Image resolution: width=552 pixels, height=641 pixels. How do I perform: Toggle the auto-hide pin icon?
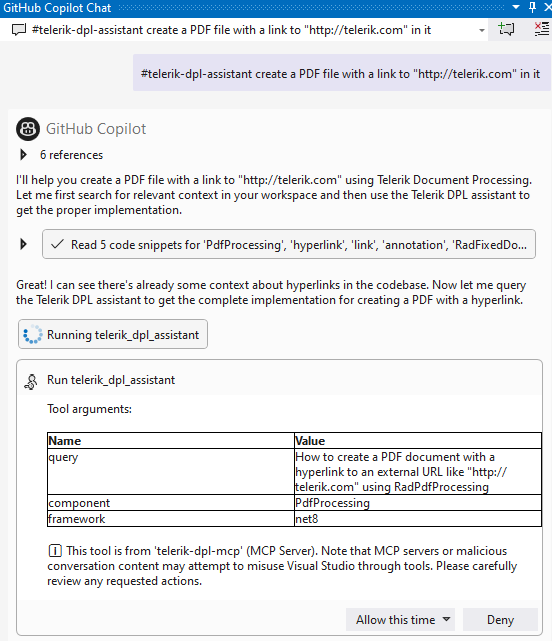coord(532,7)
